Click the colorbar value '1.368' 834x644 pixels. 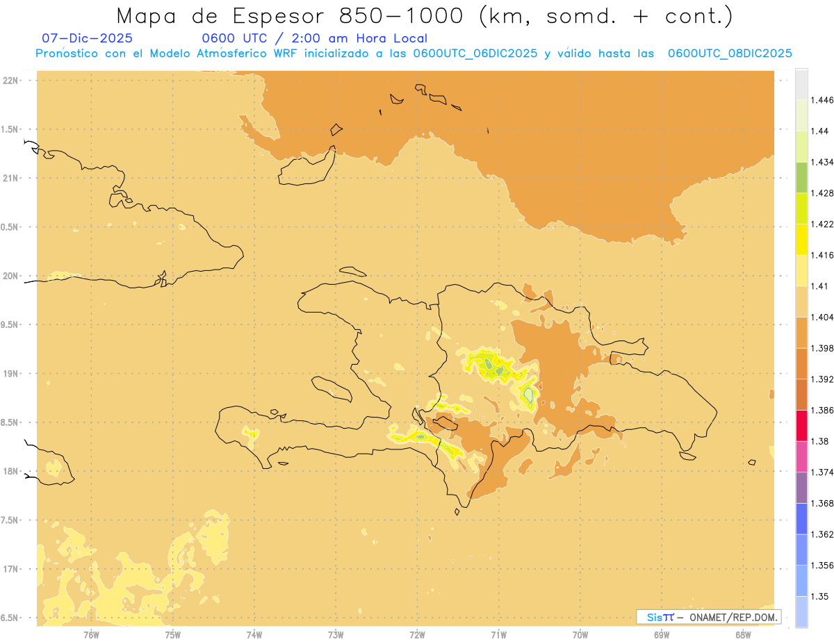pos(822,504)
